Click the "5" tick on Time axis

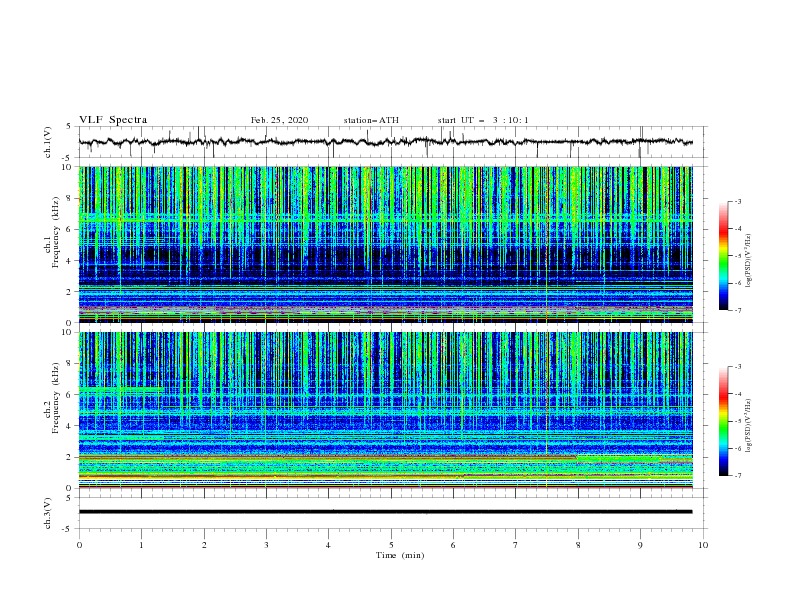coord(391,545)
